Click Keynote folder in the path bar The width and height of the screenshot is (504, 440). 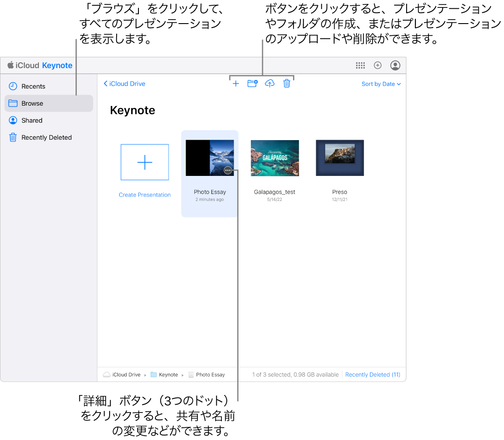(164, 375)
